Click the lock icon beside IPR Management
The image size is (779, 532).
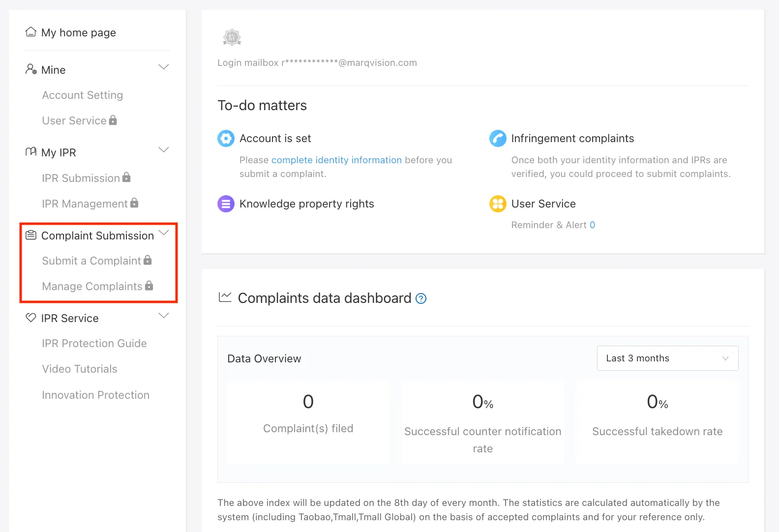click(x=134, y=203)
